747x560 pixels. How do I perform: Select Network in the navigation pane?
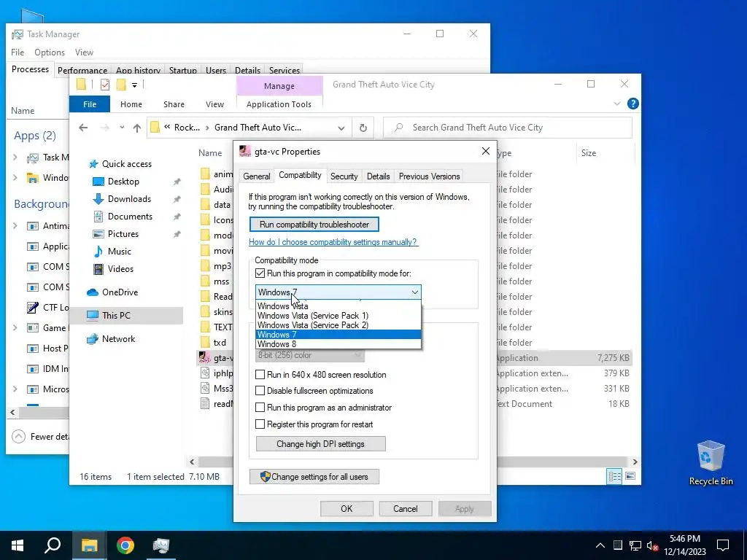click(x=118, y=339)
